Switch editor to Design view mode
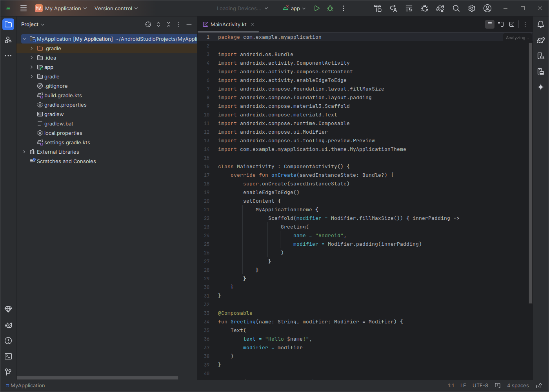The height and width of the screenshot is (392, 549). pos(512,24)
